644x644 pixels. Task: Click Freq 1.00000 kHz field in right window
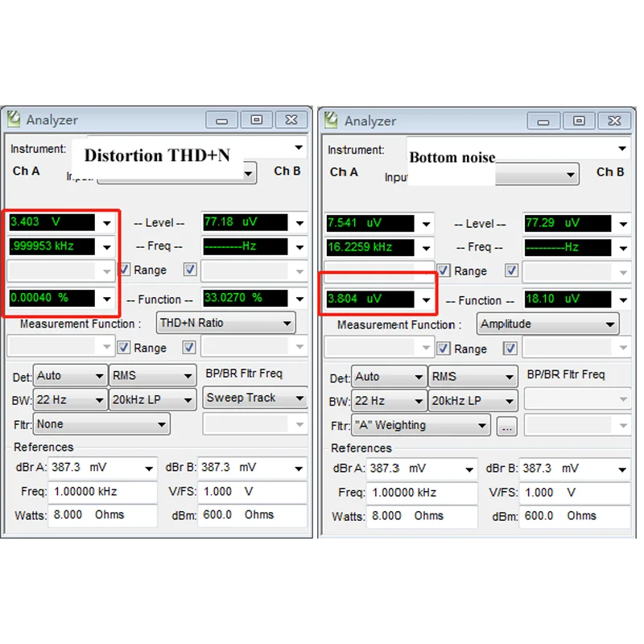(x=422, y=493)
